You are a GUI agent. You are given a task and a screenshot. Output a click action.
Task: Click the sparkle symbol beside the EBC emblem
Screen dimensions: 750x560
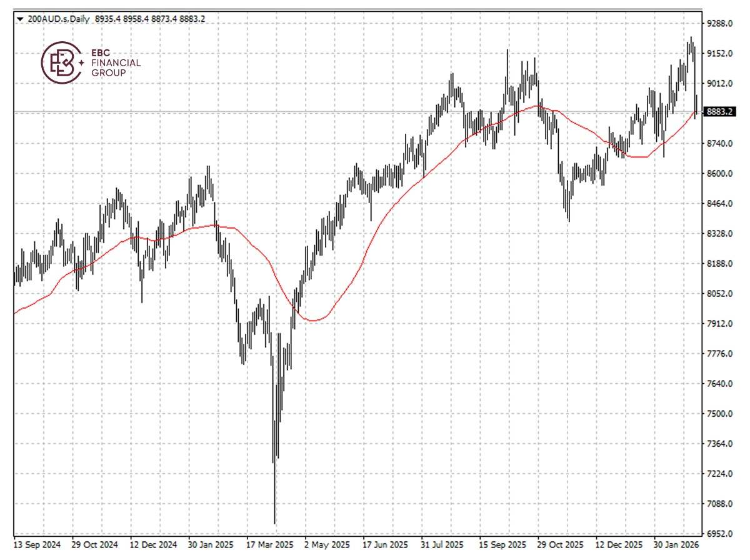81,61
